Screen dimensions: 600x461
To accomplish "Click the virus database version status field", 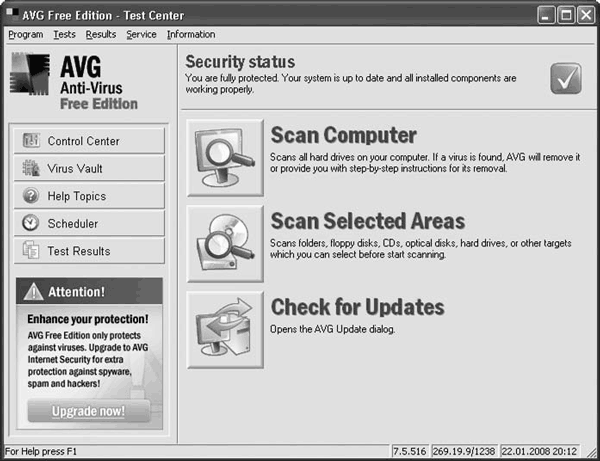I will coord(464,451).
